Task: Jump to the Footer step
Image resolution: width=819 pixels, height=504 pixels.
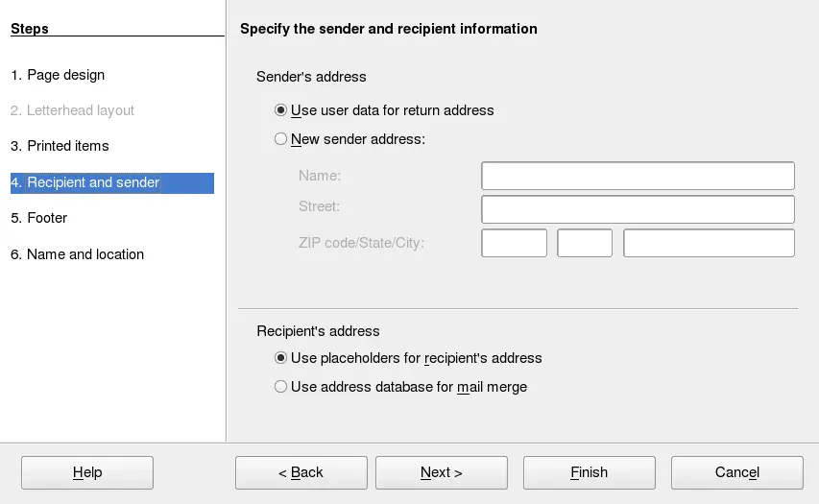Action: 39,218
